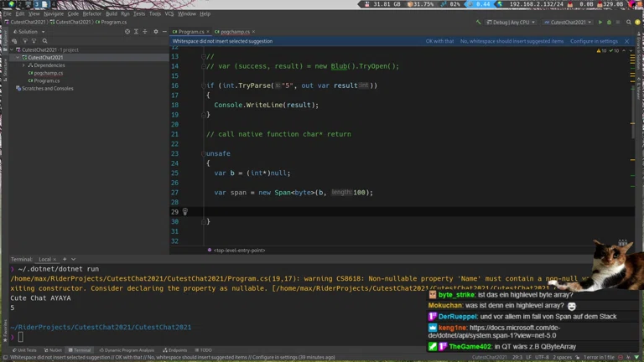Click the Stop execution icon
The image size is (644, 362).
tap(618, 22)
